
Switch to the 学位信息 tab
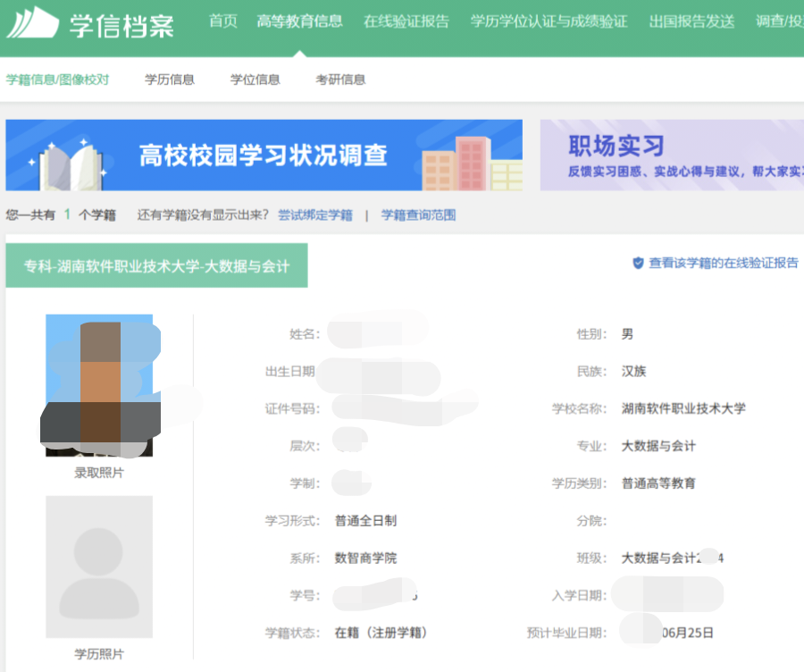click(x=255, y=80)
